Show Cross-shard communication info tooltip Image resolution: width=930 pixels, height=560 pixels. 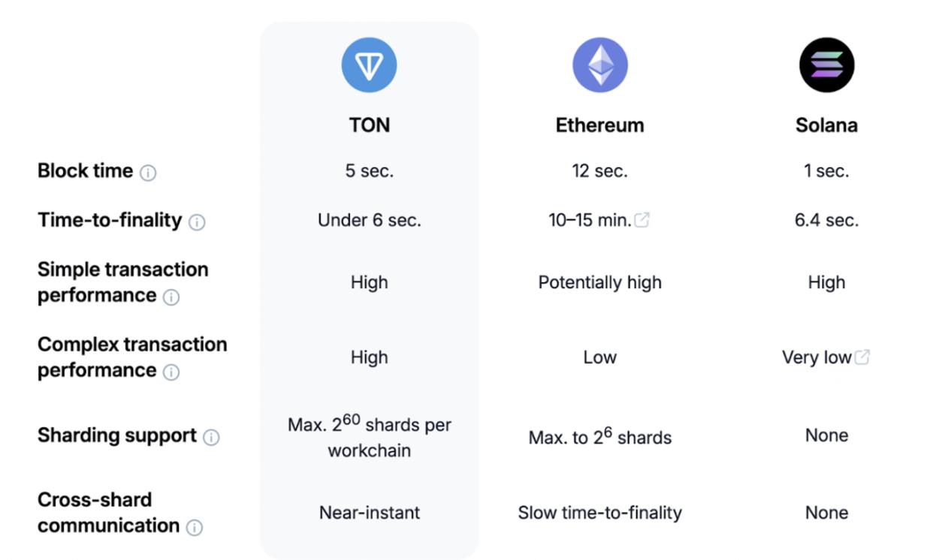[x=194, y=528]
